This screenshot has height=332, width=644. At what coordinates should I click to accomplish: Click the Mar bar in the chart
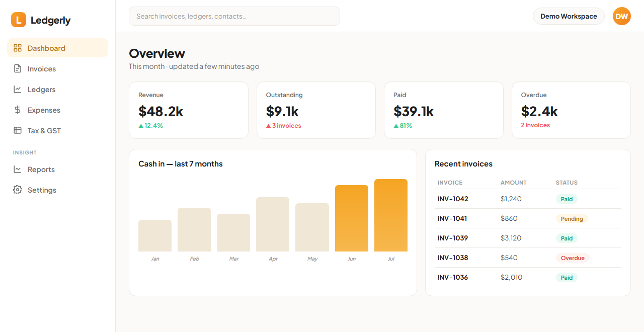(233, 232)
